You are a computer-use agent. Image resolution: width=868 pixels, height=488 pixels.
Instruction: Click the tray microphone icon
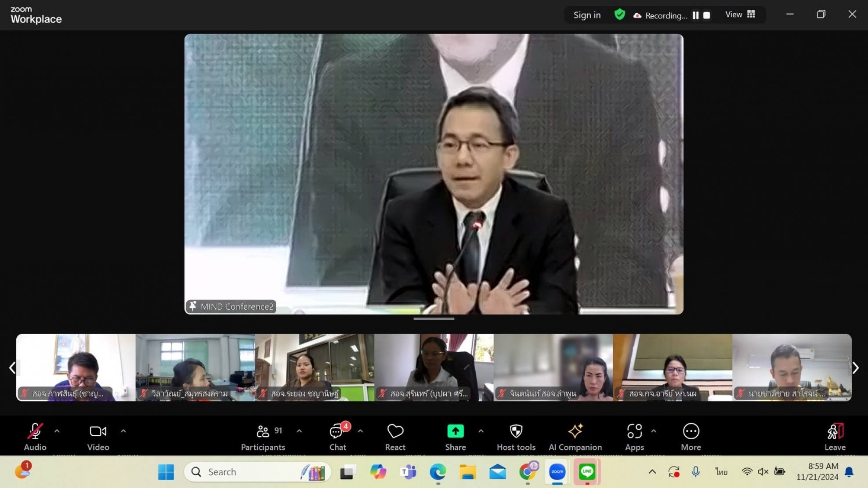click(x=695, y=472)
